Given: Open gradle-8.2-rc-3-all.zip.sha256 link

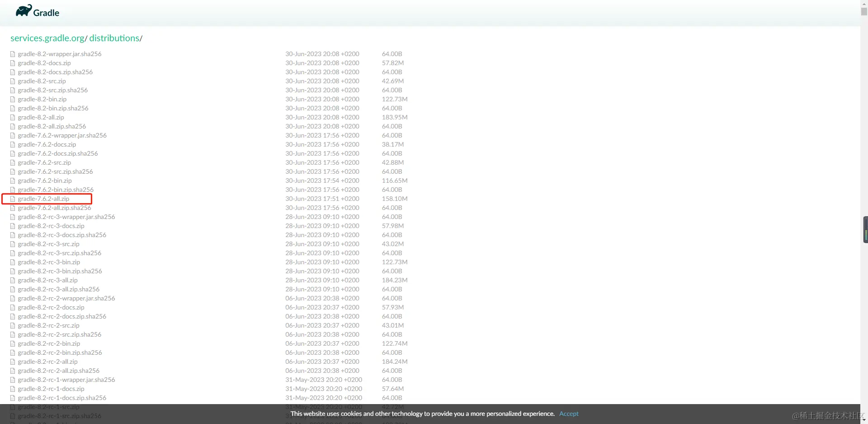Looking at the screenshot, I should click(x=59, y=289).
